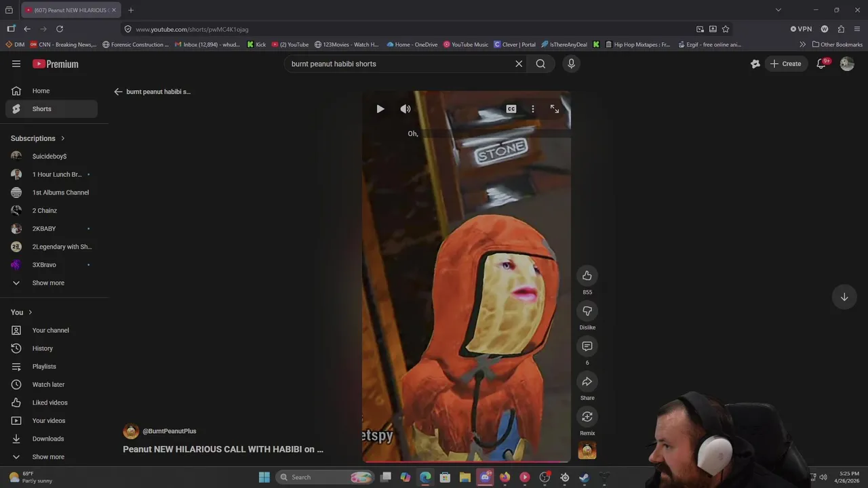Open Discord from taskbar

(x=485, y=477)
